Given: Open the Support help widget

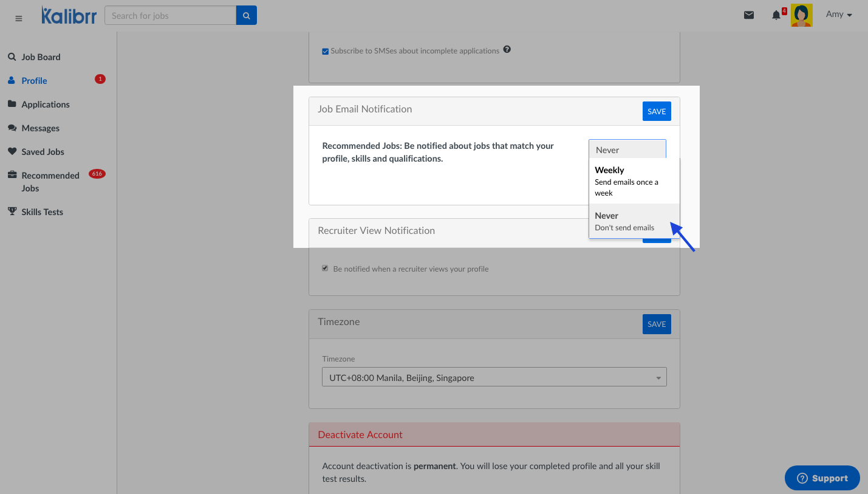Looking at the screenshot, I should point(822,478).
